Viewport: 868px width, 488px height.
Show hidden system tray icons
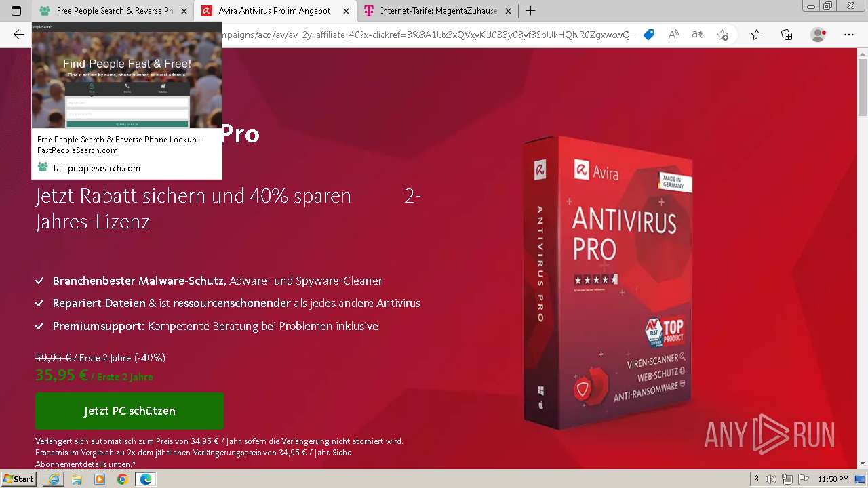(756, 479)
